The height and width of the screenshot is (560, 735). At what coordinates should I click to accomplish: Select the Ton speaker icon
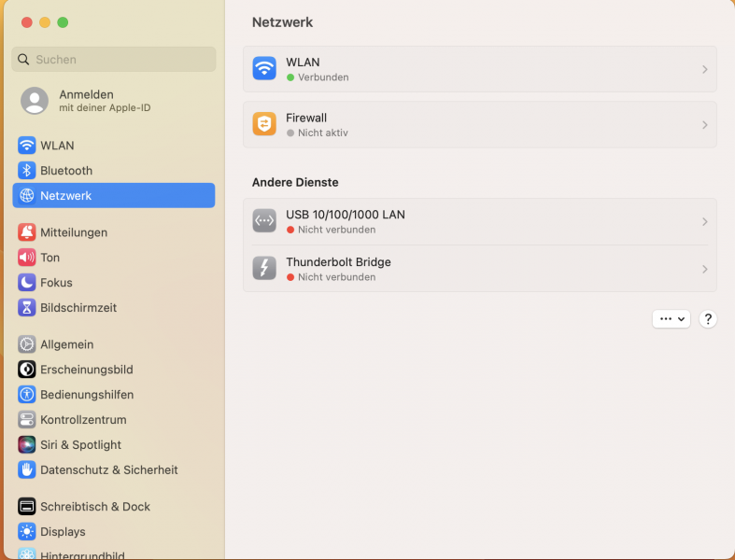[27, 258]
